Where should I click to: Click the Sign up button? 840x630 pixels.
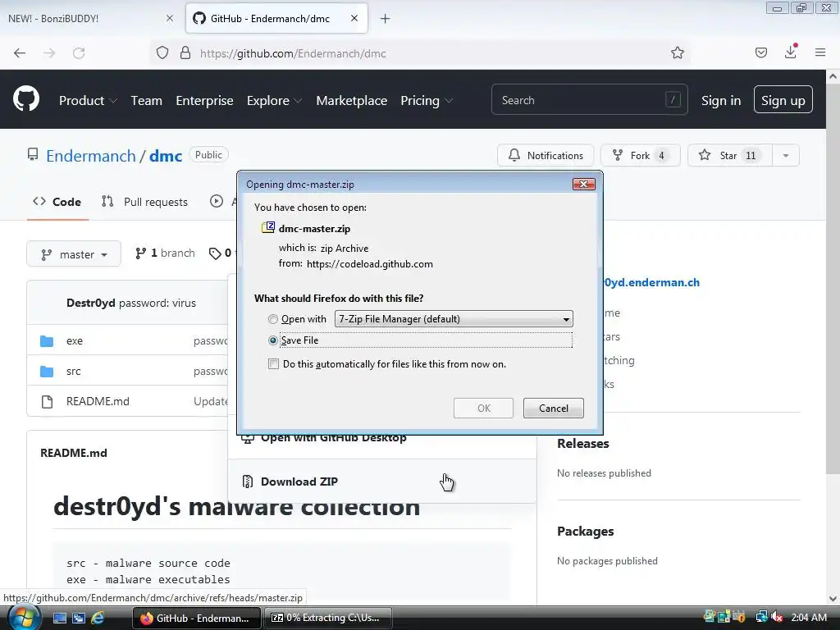(x=783, y=99)
